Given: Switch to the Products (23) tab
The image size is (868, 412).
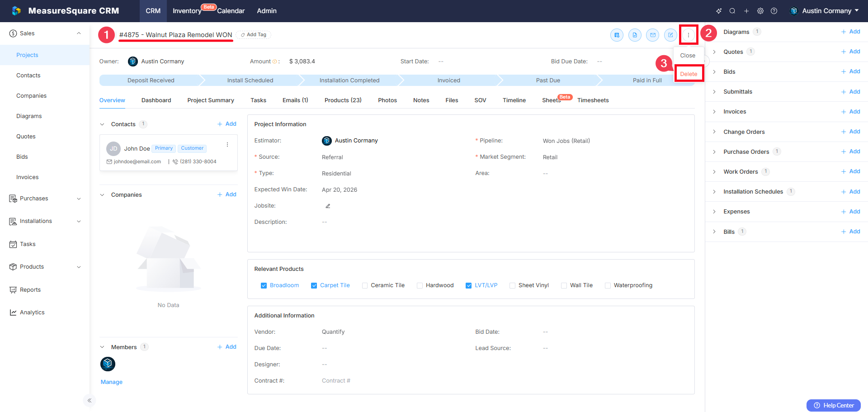Looking at the screenshot, I should (343, 100).
